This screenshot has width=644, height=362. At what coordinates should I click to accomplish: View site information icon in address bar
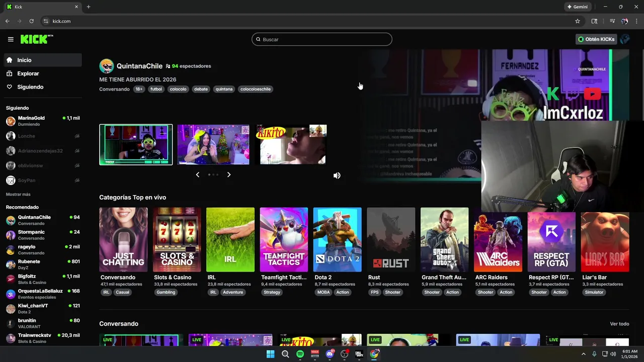pos(46,21)
